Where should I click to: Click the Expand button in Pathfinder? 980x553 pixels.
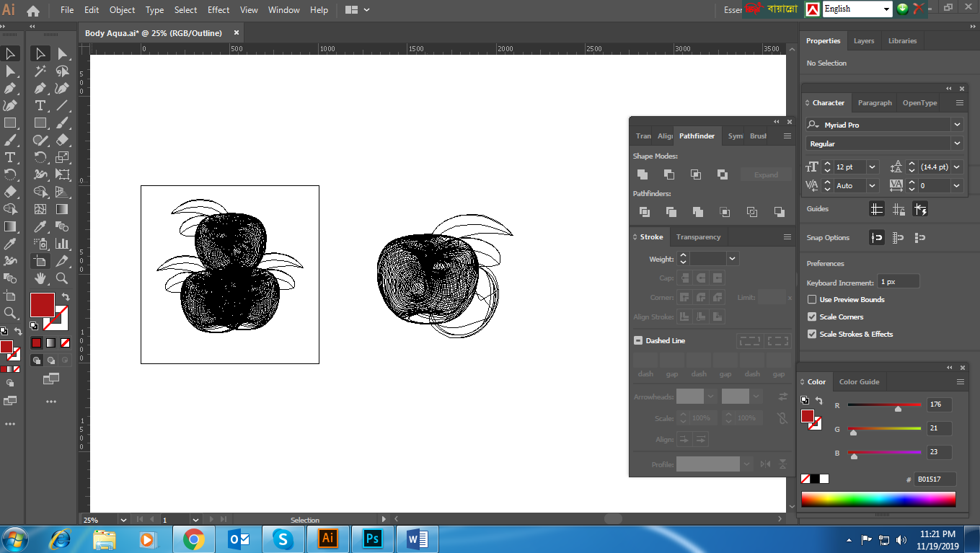point(766,174)
